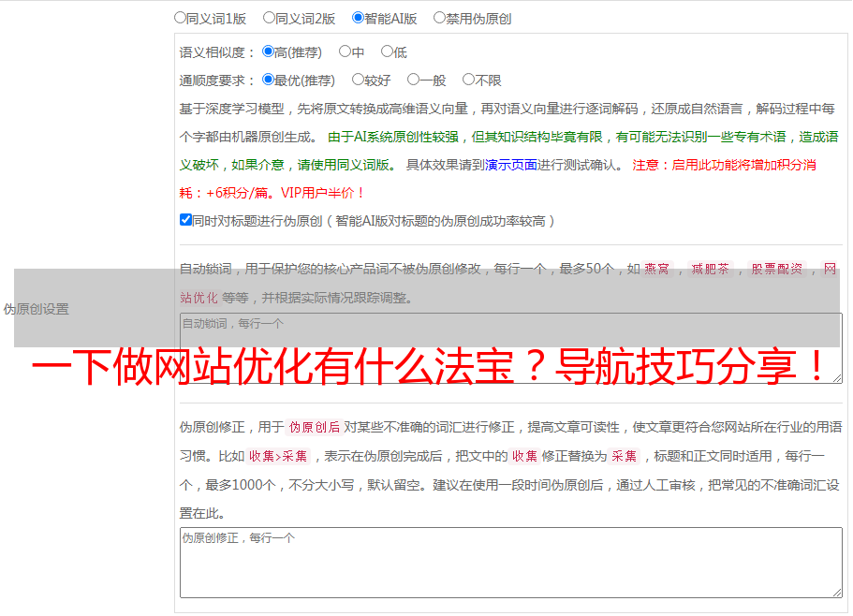Set 通顺度要求 to 不限
Screen dimensions: 853x616
pos(468,80)
